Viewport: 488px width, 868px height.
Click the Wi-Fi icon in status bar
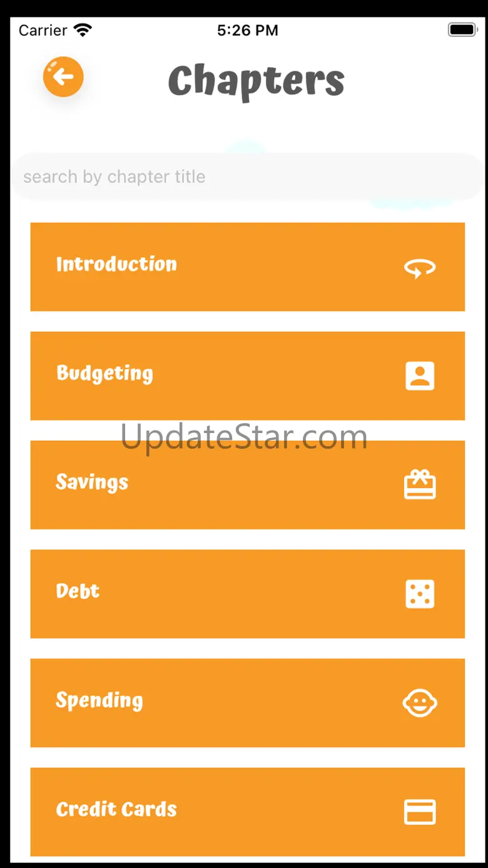pos(83,29)
